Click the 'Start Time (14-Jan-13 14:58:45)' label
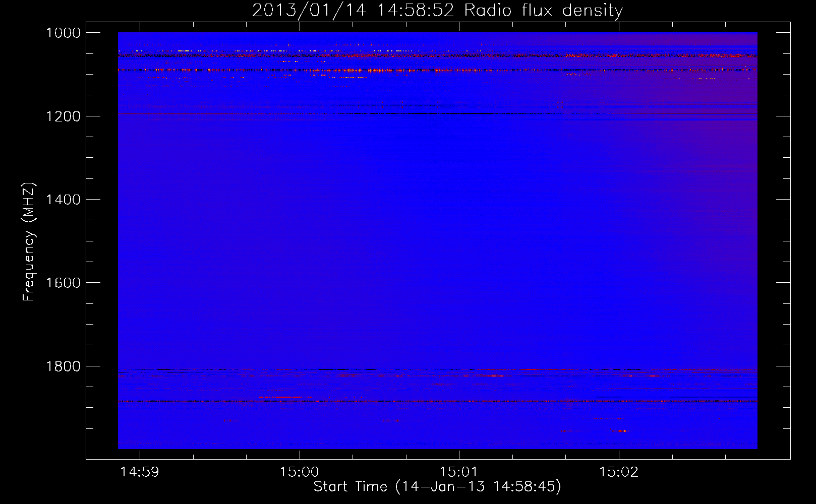Screen dimensions: 816x504 point(437,487)
